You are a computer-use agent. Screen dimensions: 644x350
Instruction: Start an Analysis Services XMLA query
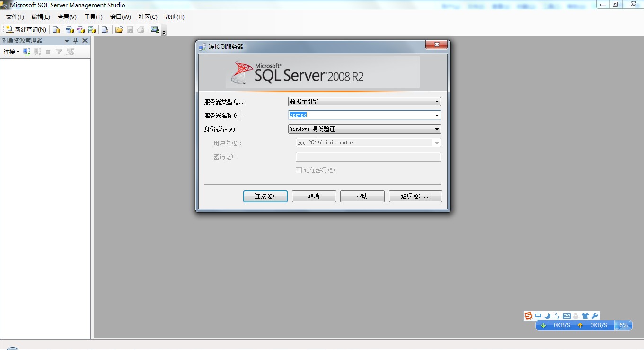click(92, 29)
